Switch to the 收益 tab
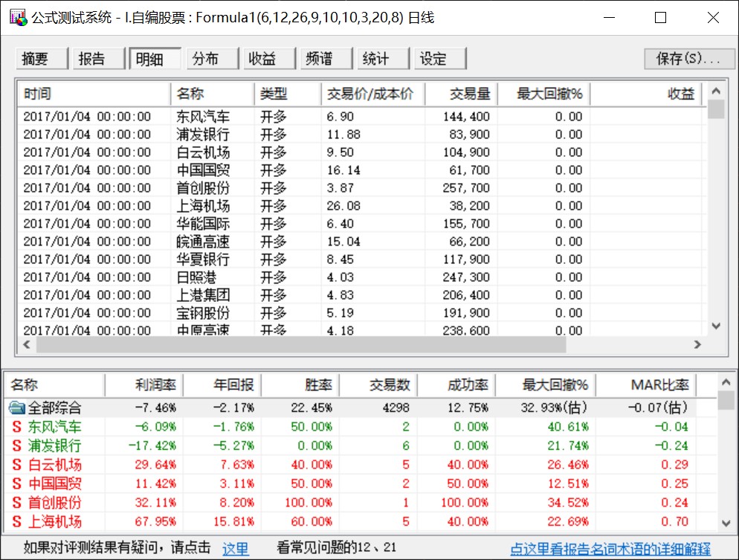739x560 pixels. click(x=269, y=59)
